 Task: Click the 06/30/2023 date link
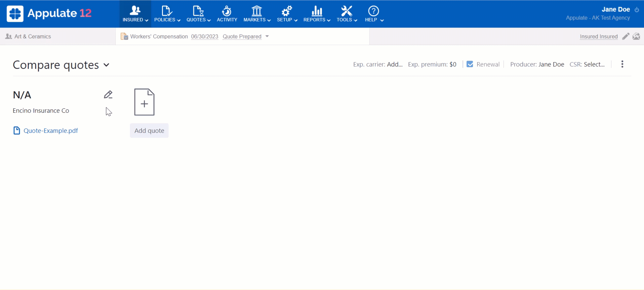click(204, 37)
